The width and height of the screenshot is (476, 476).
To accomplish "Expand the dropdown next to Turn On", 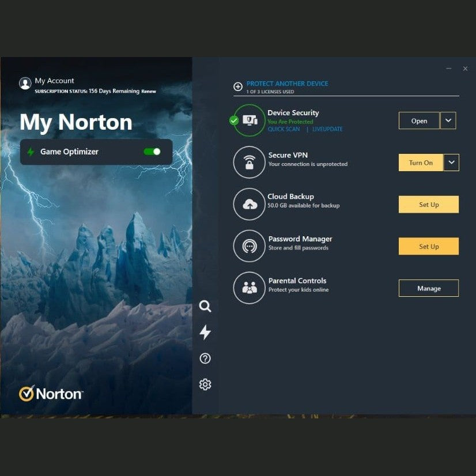I will (x=451, y=163).
